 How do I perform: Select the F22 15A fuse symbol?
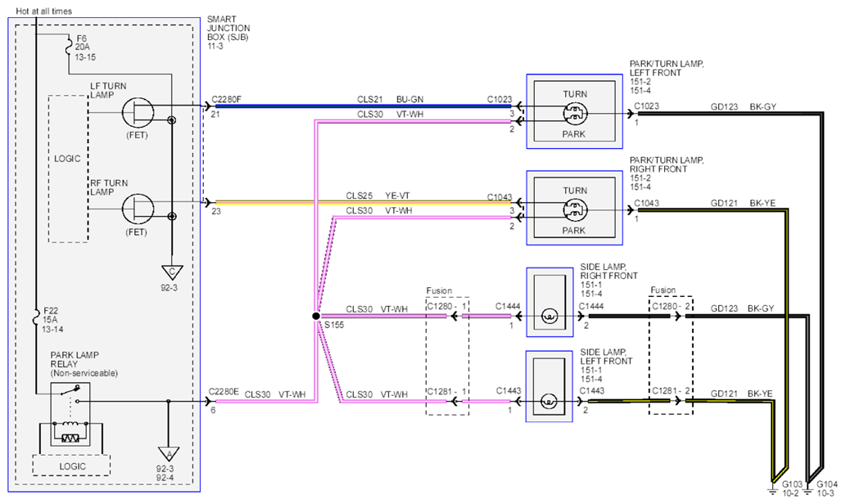tap(35, 318)
